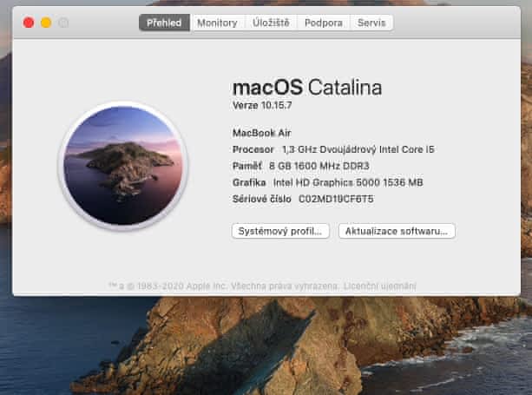The width and height of the screenshot is (532, 395).
Task: Click the Paměť label
Action: [247, 166]
